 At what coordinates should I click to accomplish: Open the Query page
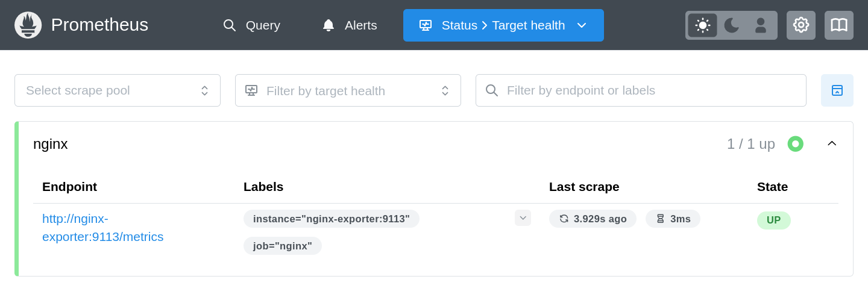(x=251, y=25)
